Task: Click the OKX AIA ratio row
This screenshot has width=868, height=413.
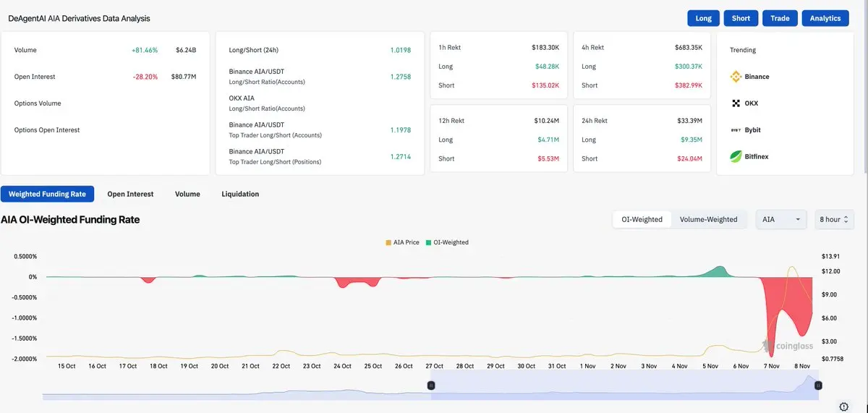Action: [320, 103]
